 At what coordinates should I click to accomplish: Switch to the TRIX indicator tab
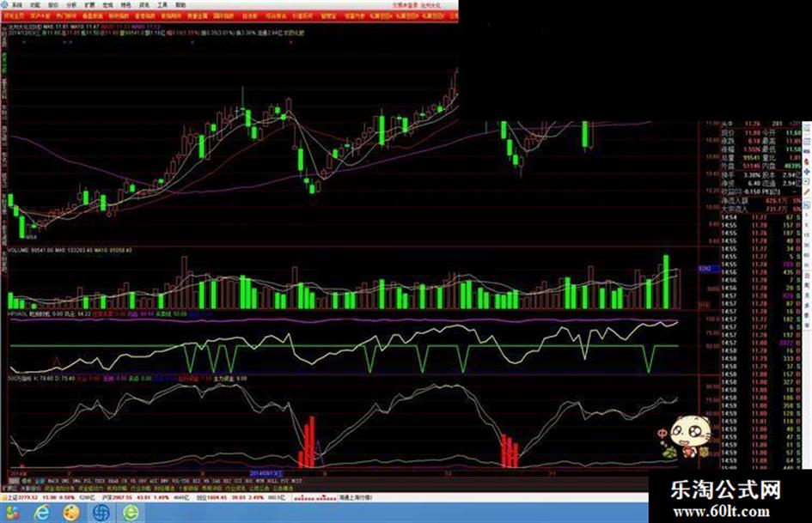pos(99,481)
